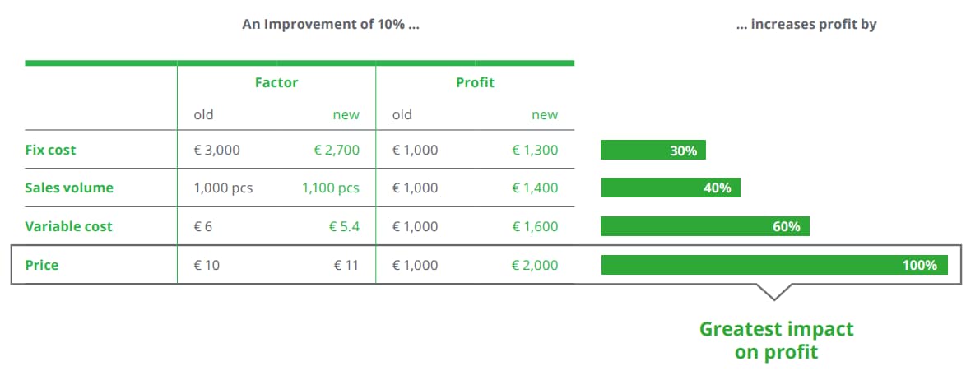This screenshot has width=980, height=371.
Task: Click the new price € 11 cell
Action: [346, 265]
